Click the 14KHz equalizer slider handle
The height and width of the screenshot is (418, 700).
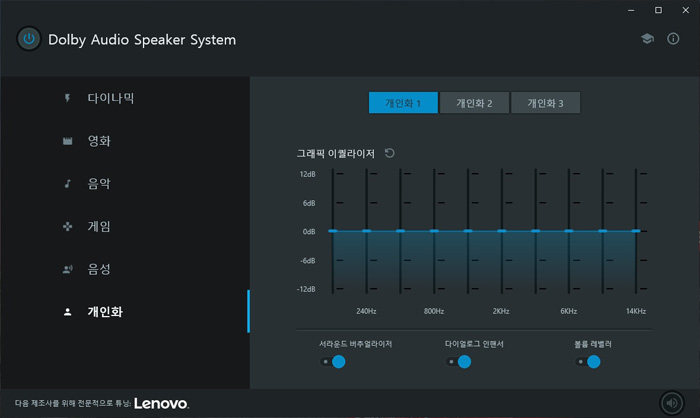(636, 231)
